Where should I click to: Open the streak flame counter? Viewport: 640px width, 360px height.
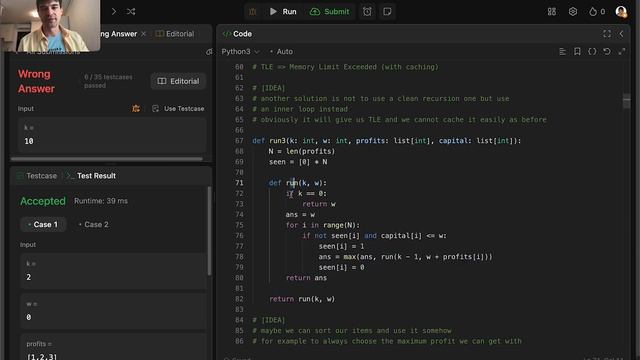597,11
